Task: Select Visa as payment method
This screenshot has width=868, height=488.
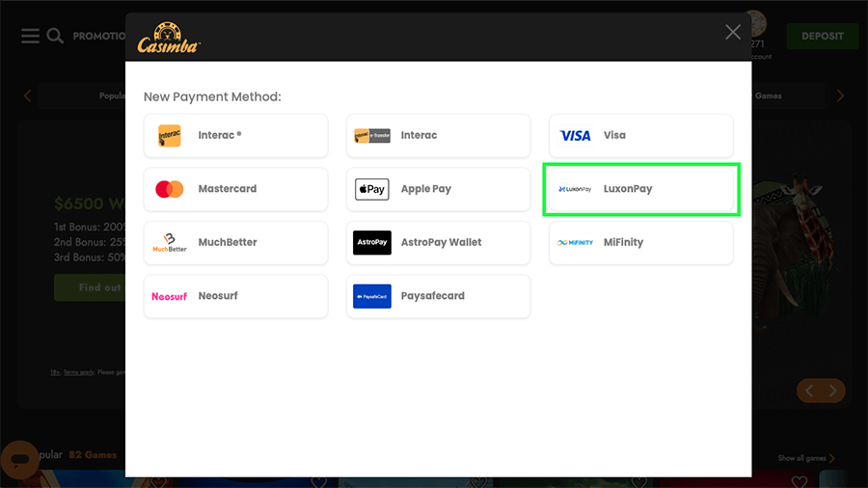Action: point(641,136)
